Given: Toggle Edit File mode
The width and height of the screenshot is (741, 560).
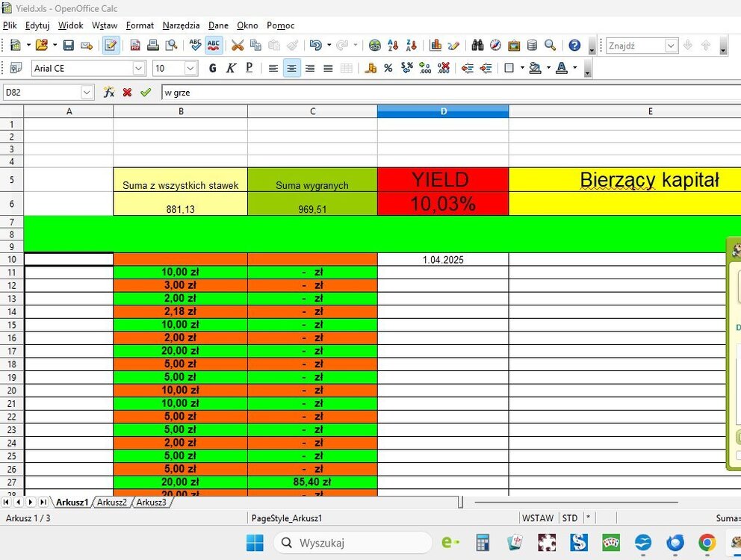Looking at the screenshot, I should click(x=111, y=46).
